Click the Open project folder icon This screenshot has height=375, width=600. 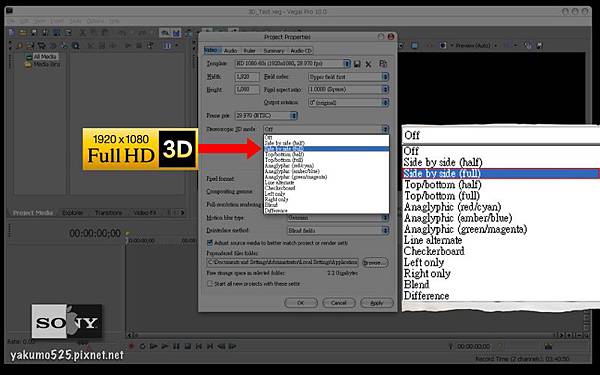pos(23,33)
